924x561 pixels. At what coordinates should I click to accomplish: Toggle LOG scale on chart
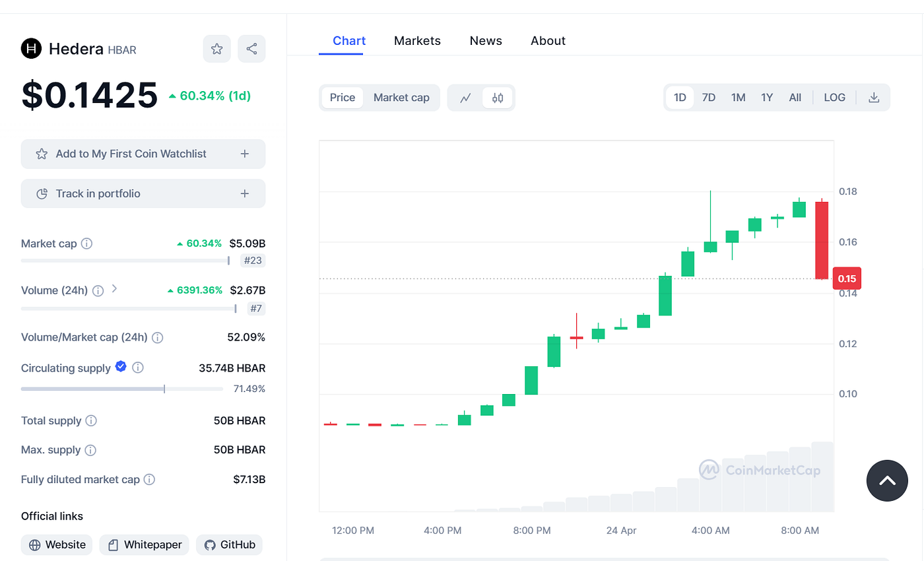click(834, 98)
